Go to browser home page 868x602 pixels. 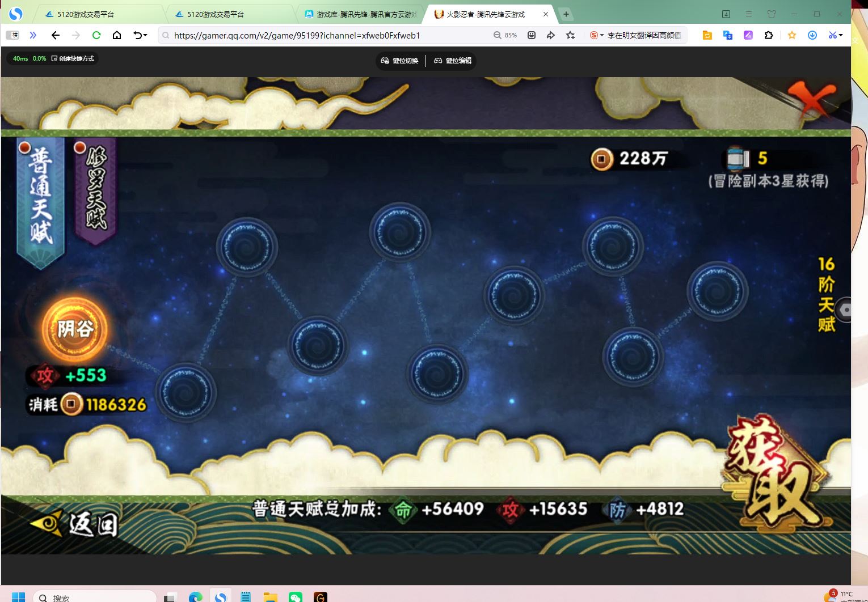117,35
